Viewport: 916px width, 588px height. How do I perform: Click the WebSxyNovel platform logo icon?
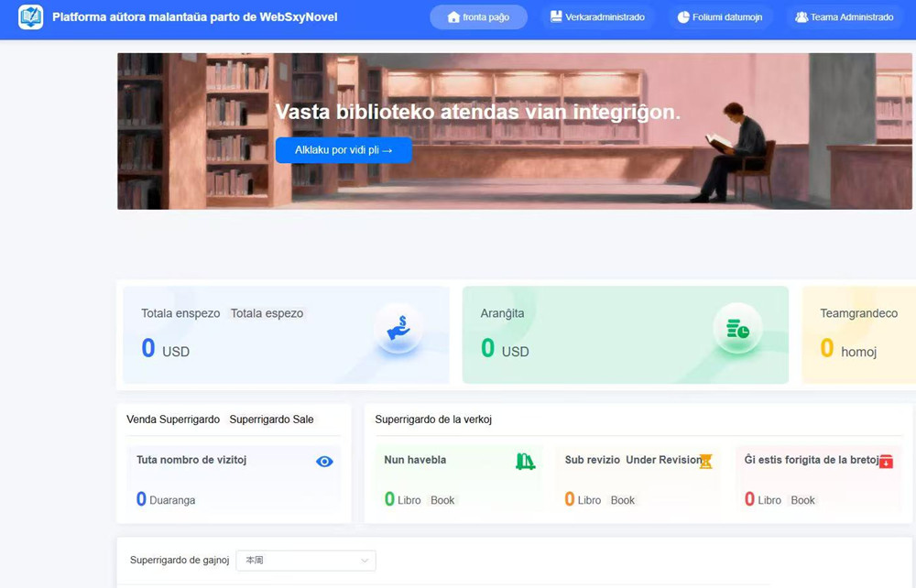click(x=30, y=17)
